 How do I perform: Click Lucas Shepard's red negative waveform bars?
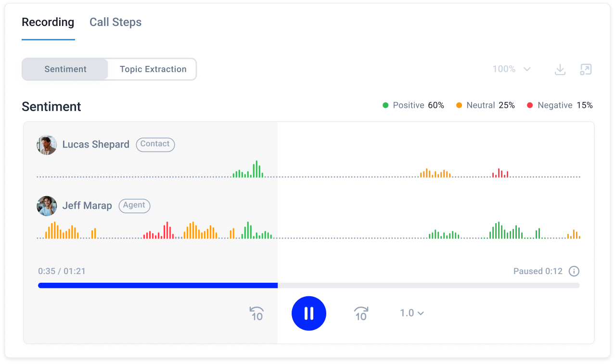(x=500, y=174)
